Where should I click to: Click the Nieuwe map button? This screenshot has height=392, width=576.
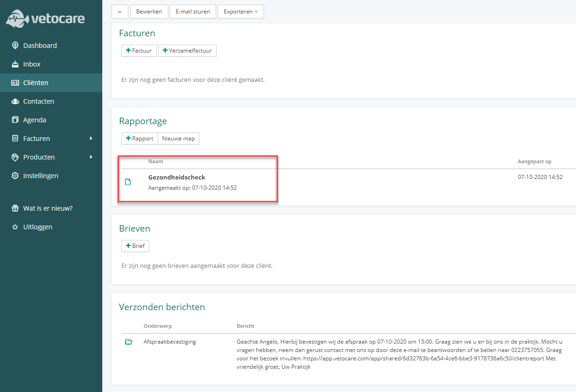[x=179, y=139]
